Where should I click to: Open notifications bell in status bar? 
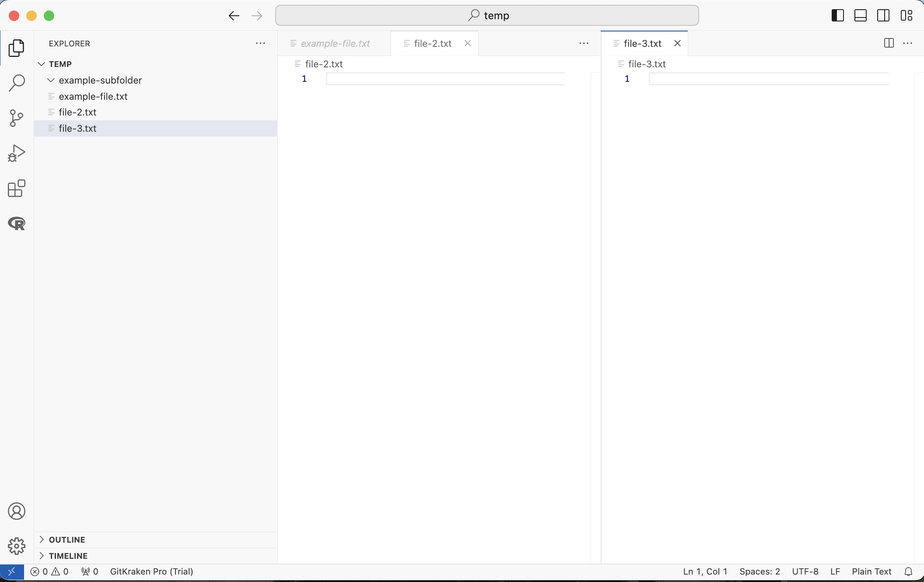909,571
